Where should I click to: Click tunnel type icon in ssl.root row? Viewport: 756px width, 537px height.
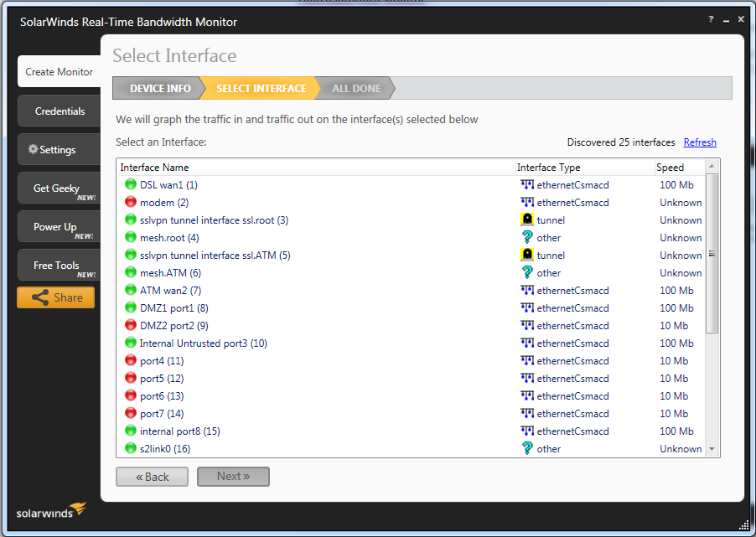[527, 219]
